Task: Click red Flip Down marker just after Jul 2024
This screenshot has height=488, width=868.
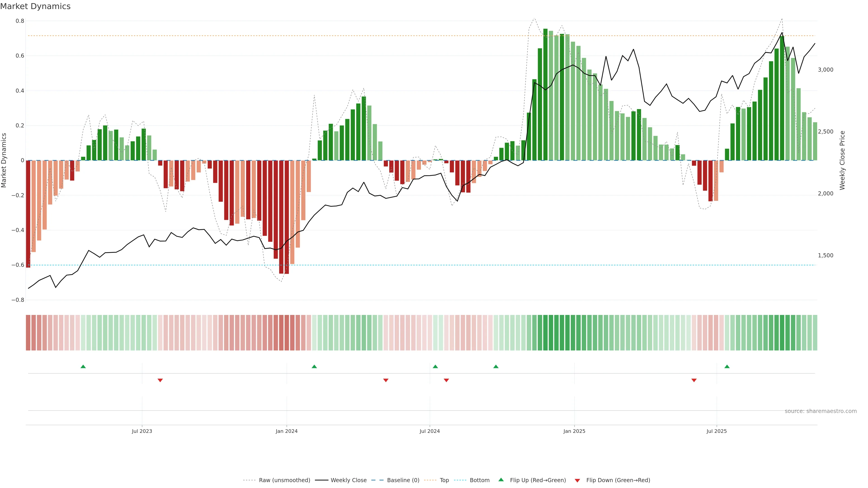Action: click(446, 380)
